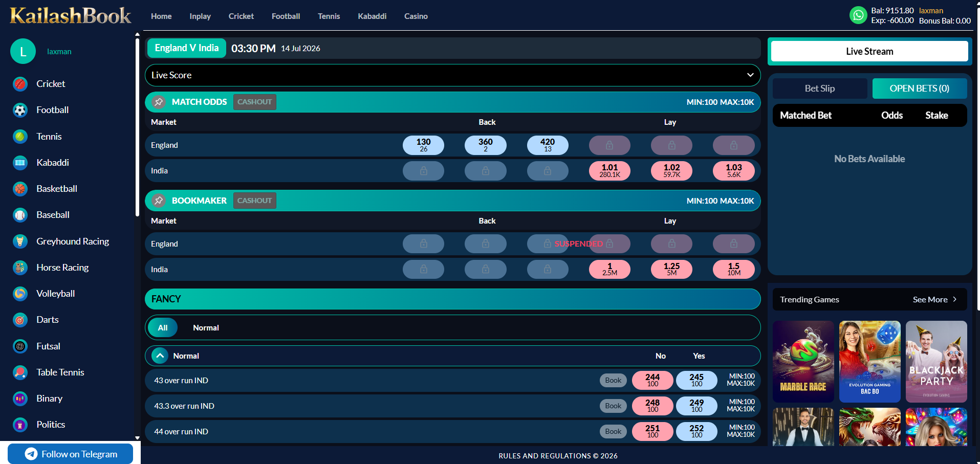Click the Football icon in sidebar

tap(20, 110)
